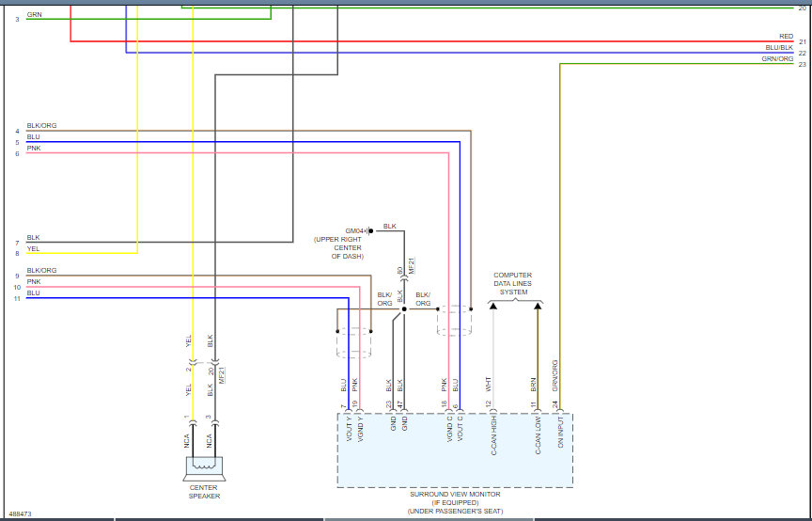
Task: Click the BLK/ORG label on line 9
Action: (41, 271)
